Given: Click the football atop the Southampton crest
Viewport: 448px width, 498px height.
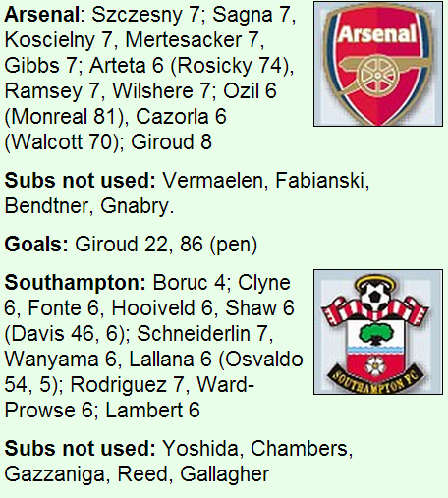Looking at the screenshot, I should point(374,294).
